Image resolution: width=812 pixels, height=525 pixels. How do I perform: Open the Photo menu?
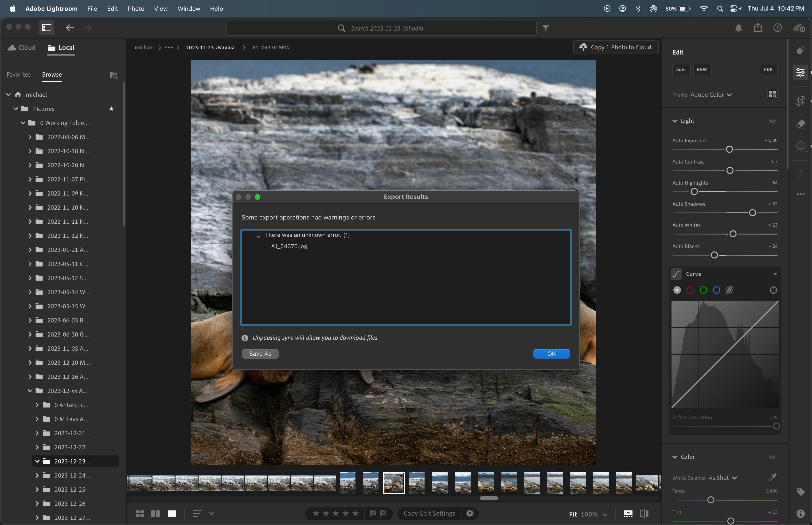[x=136, y=8]
